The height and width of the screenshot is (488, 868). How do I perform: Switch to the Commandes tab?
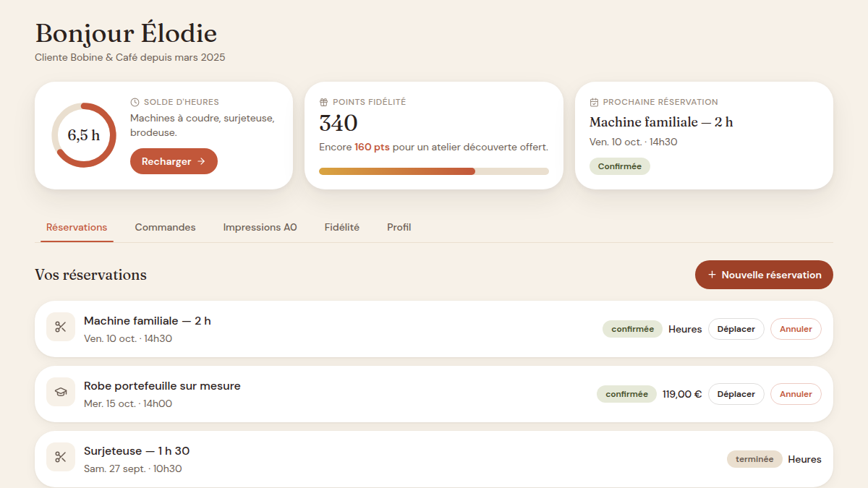pos(165,227)
